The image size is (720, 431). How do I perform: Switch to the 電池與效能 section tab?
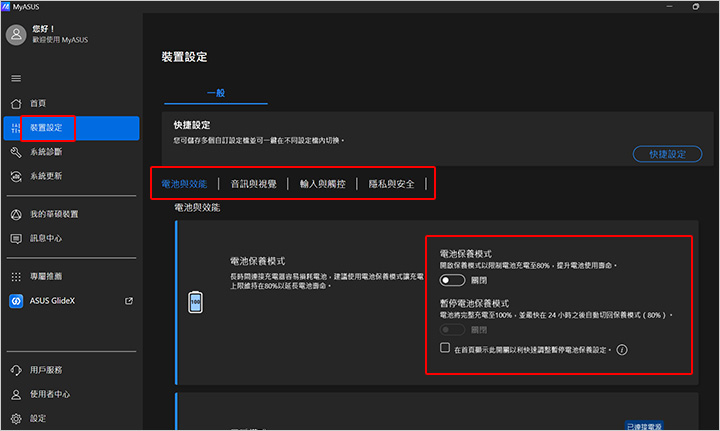click(x=184, y=184)
